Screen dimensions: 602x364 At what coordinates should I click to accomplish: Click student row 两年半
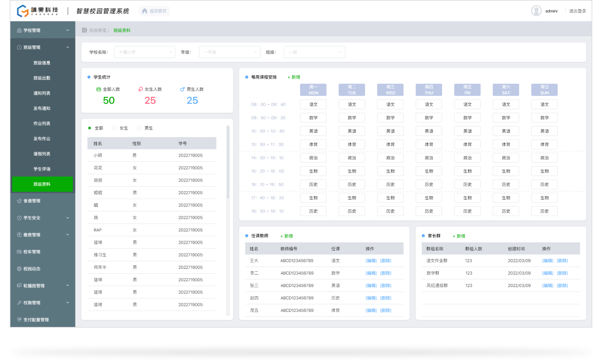[152, 267]
